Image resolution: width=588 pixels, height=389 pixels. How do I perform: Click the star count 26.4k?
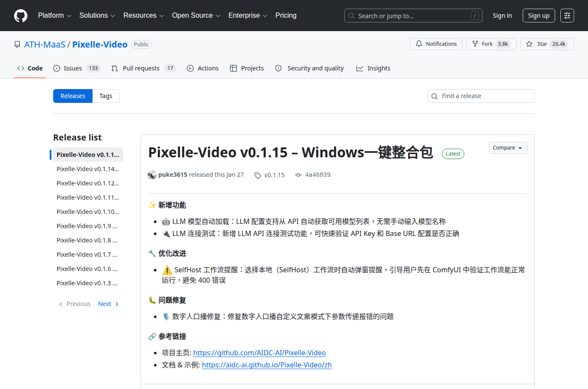(559, 44)
